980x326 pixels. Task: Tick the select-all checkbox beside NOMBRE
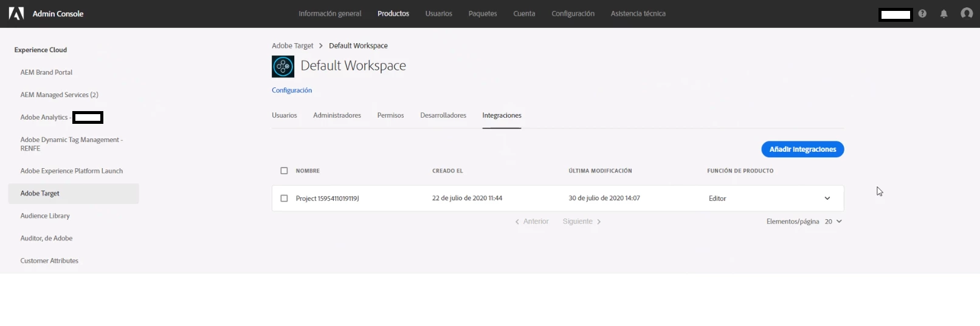click(284, 171)
